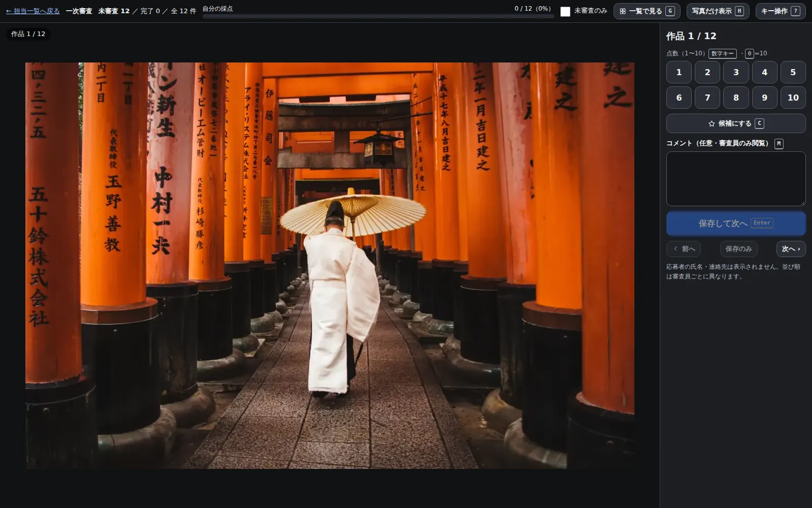Give a score of 6
Viewport: 812px width, 508px height.
(x=679, y=98)
